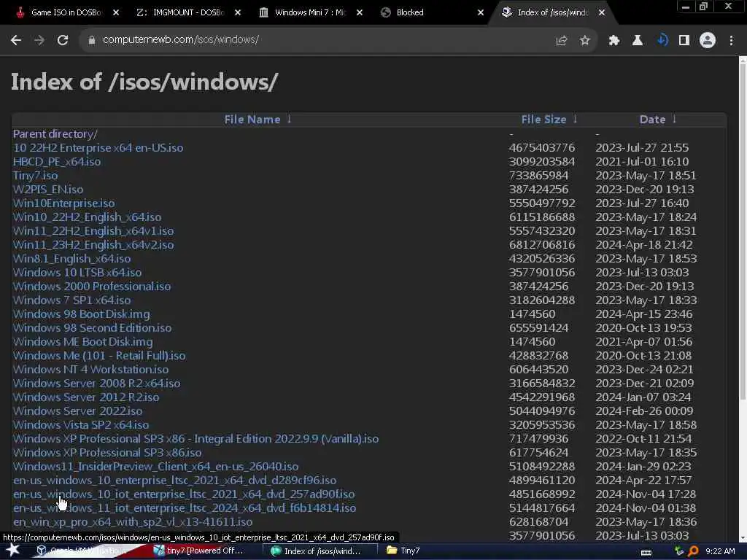
Task: Click the forward navigation arrow
Action: (x=39, y=41)
